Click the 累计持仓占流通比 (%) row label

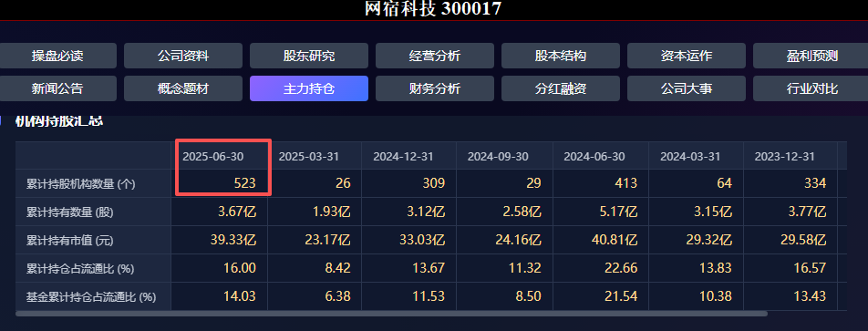pyautogui.click(x=94, y=268)
